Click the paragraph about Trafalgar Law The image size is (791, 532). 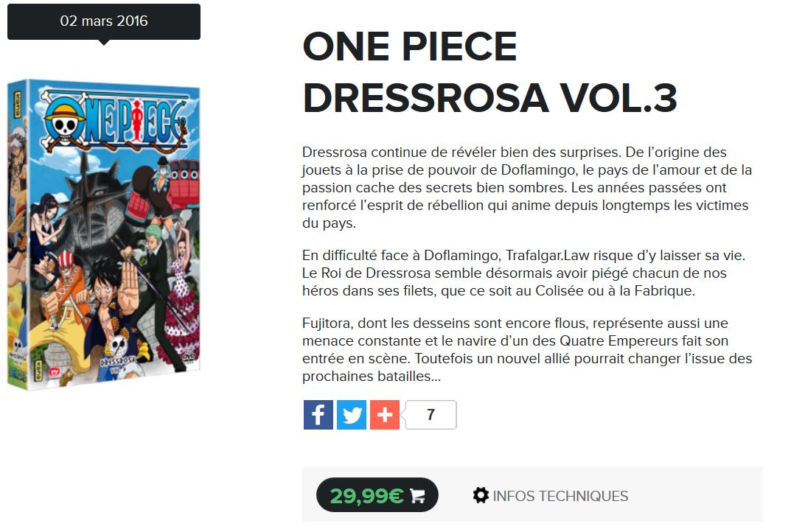(524, 273)
